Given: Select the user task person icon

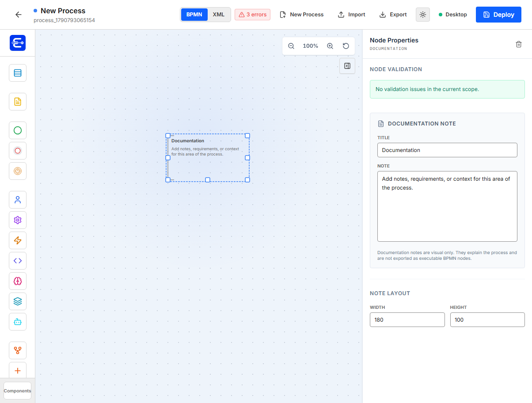Looking at the screenshot, I should tap(18, 200).
